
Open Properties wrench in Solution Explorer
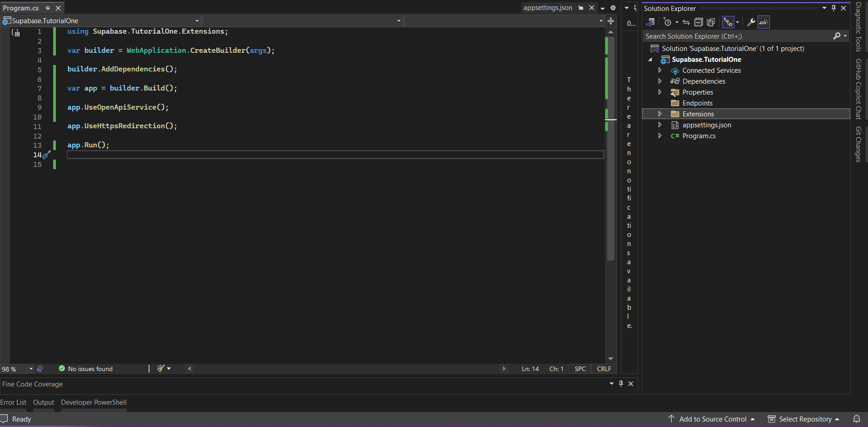[x=751, y=22]
